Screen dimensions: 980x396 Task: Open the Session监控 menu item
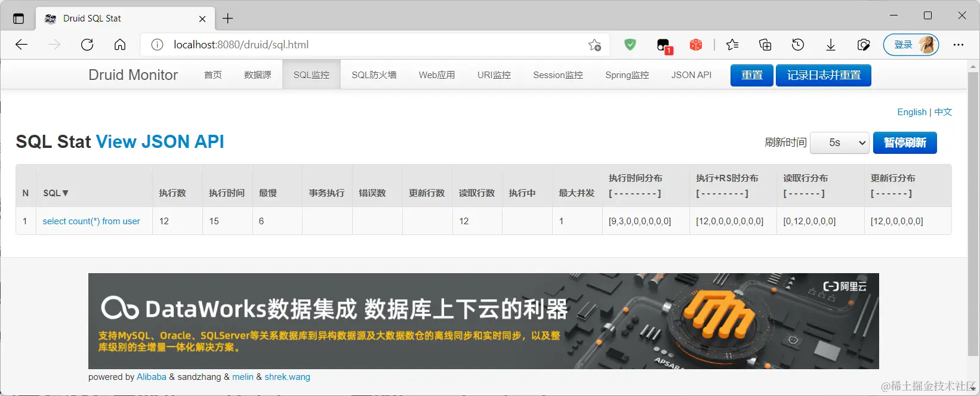click(558, 75)
